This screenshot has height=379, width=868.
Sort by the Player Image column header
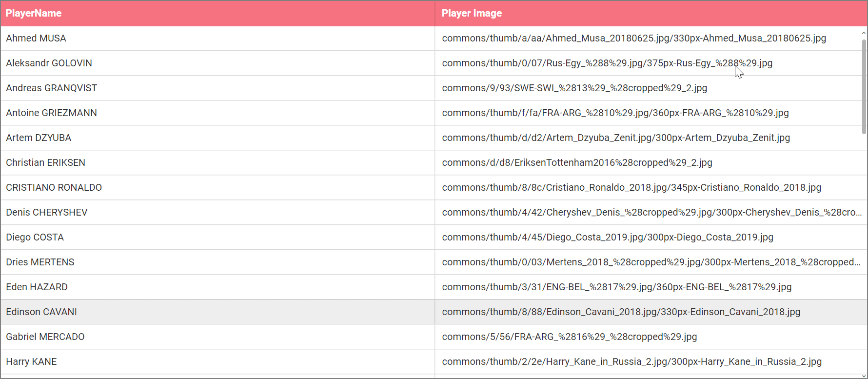[651, 13]
